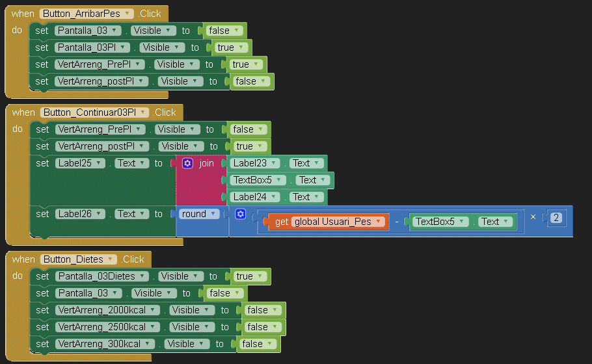This screenshot has height=364, width=592.
Task: Click the number 2 value field
Action: click(556, 218)
